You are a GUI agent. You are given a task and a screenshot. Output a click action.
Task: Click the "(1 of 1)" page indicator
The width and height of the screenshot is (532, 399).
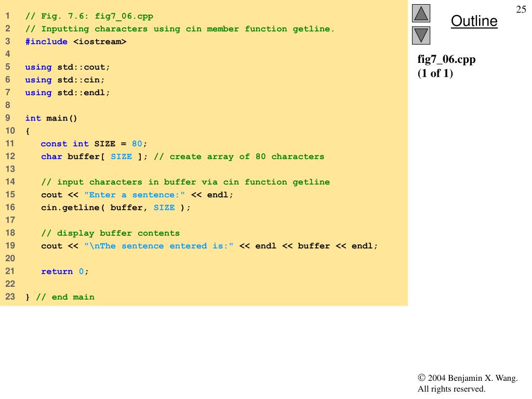pyautogui.click(x=435, y=73)
